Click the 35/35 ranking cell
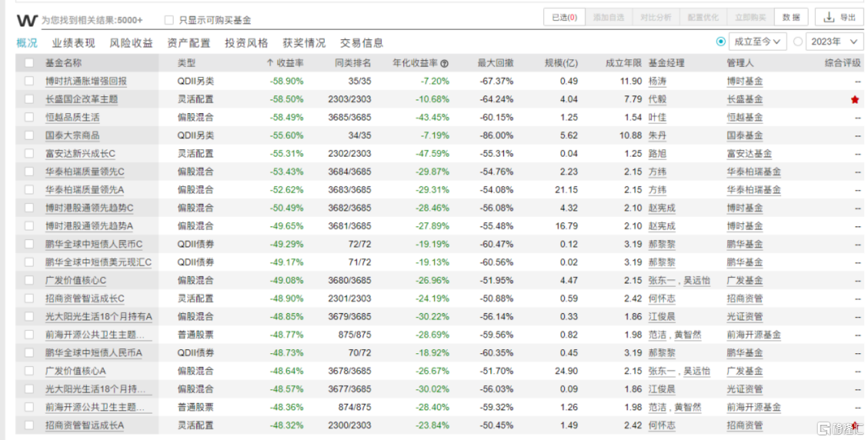The height and width of the screenshot is (440, 868). [359, 81]
